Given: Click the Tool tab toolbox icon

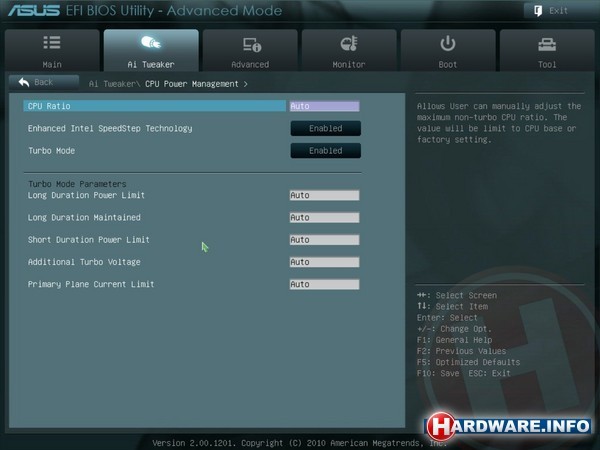Looking at the screenshot, I should (x=547, y=44).
